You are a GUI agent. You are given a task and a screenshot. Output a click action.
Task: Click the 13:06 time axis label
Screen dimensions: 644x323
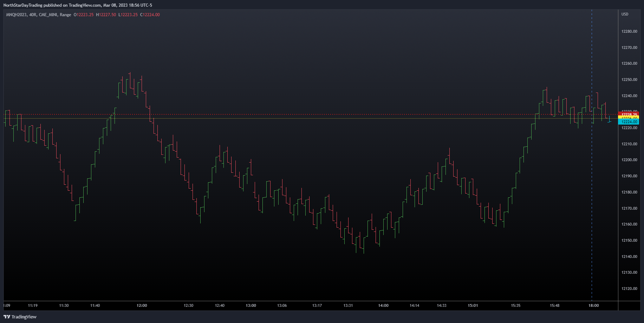pyautogui.click(x=282, y=305)
